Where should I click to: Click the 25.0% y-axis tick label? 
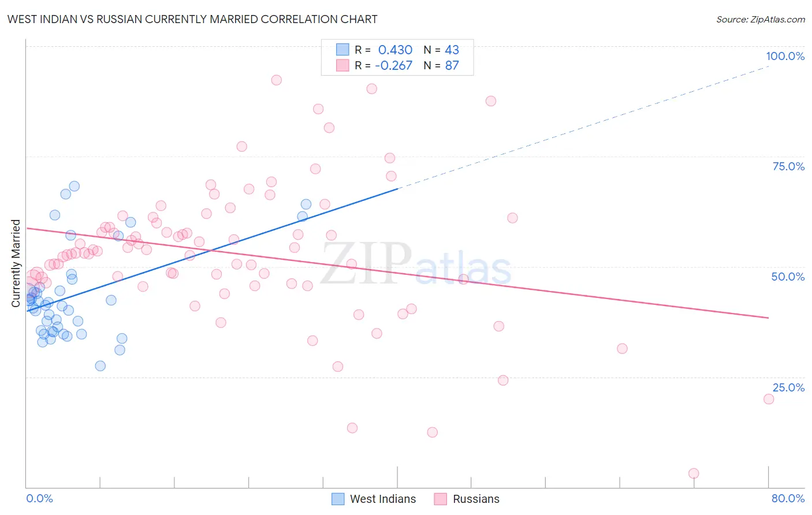(788, 387)
